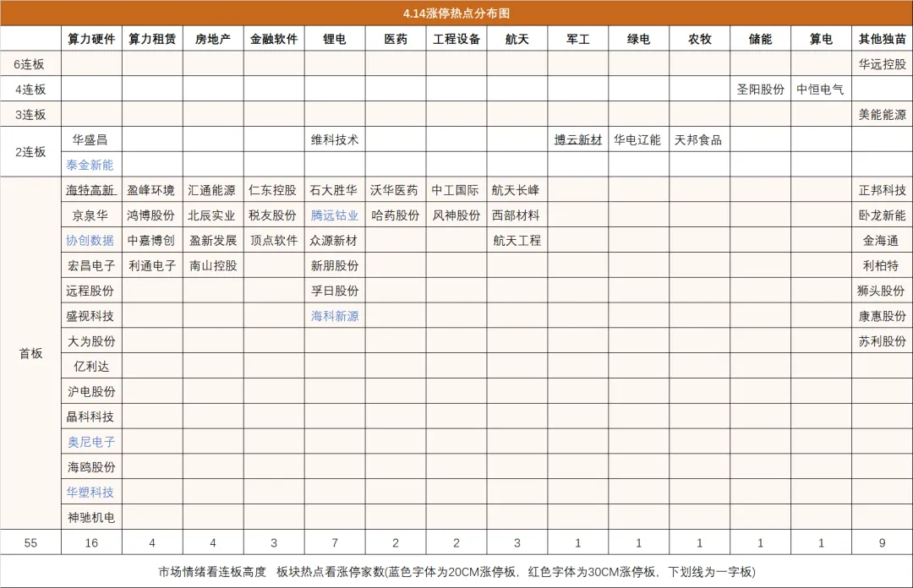
Task: Select the 华盛昌 cell
Action: [90, 139]
